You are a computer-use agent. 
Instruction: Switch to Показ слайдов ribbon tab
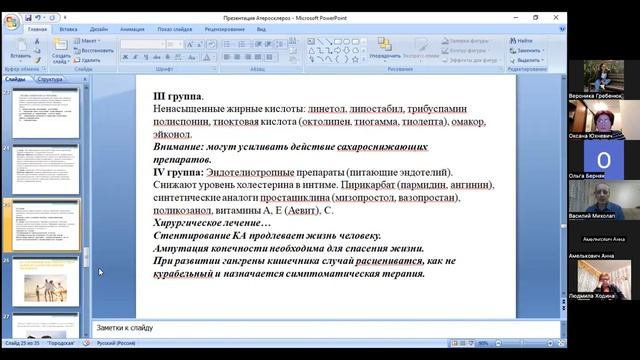point(175,29)
